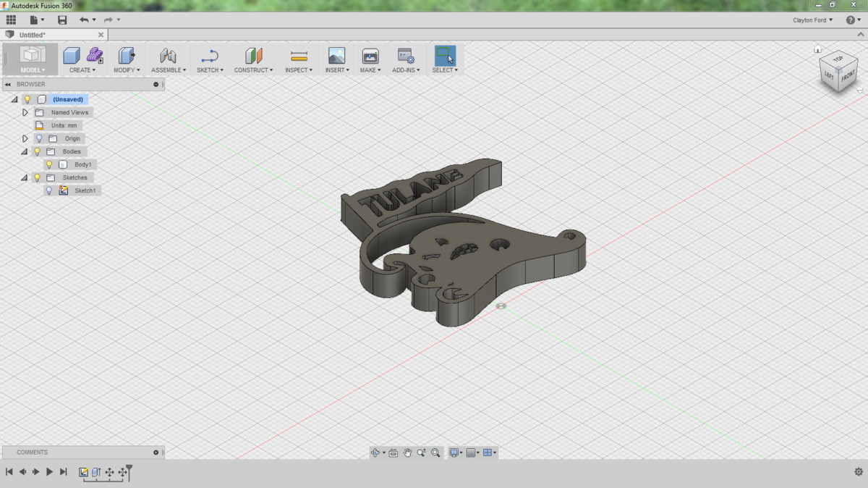Open the Display Settings dropdown
The image size is (868, 488).
pyautogui.click(x=455, y=453)
